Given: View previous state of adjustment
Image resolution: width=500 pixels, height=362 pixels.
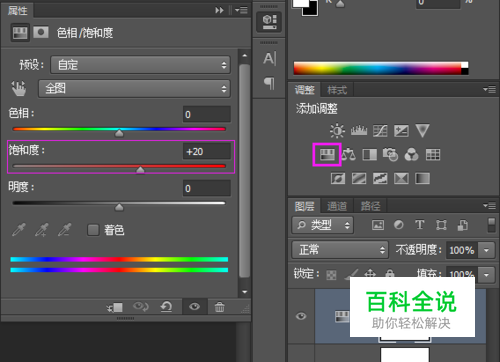Looking at the screenshot, I should tap(141, 306).
